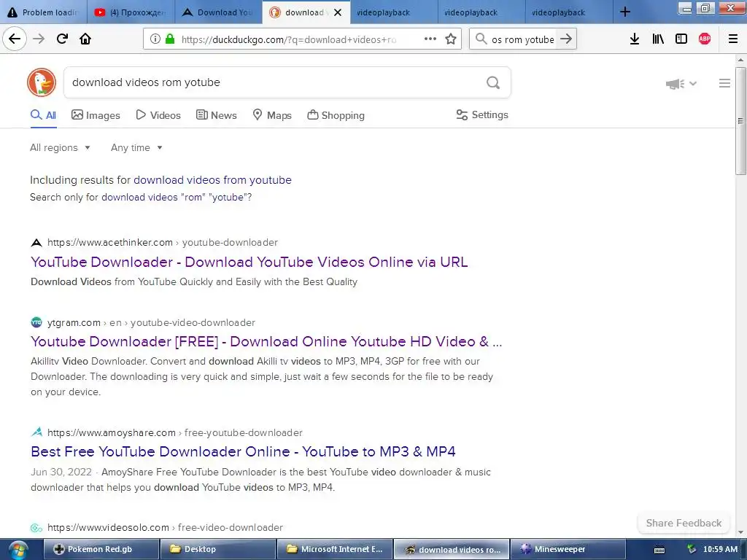Go back to the previous page

[x=15, y=39]
